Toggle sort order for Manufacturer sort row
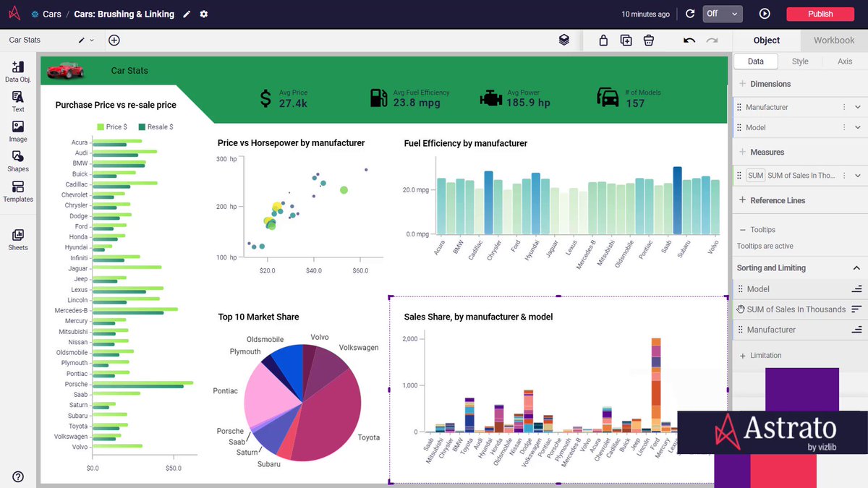This screenshot has height=488, width=868. (857, 330)
